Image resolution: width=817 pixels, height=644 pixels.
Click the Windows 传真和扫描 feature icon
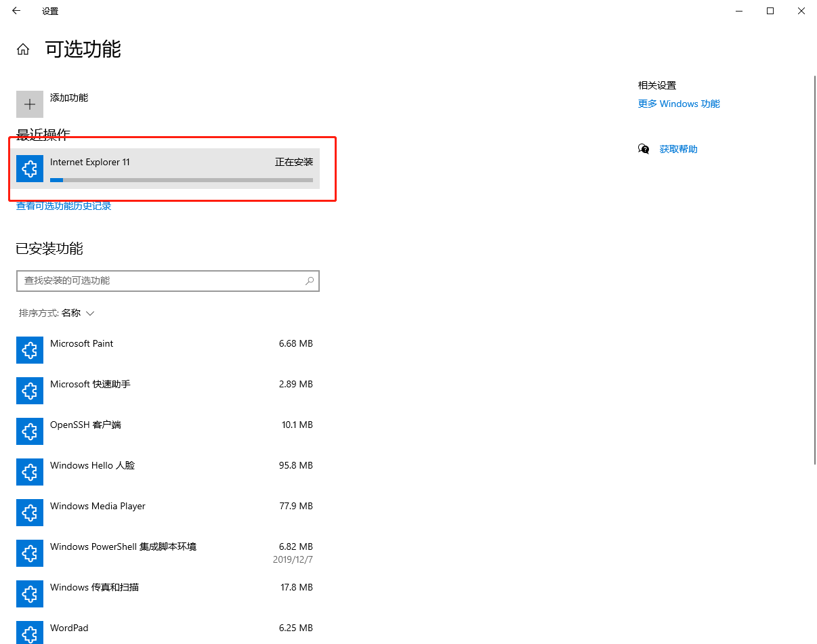(x=30, y=594)
